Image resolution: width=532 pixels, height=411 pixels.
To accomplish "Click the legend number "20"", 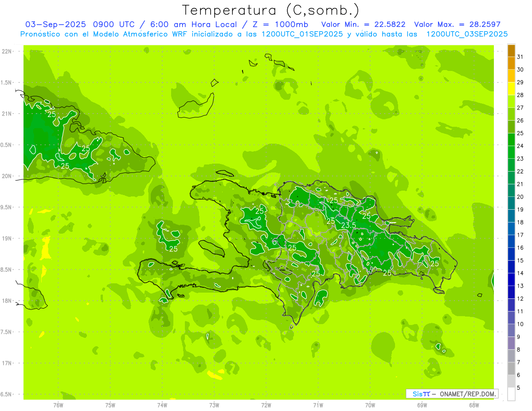I will point(520,197).
